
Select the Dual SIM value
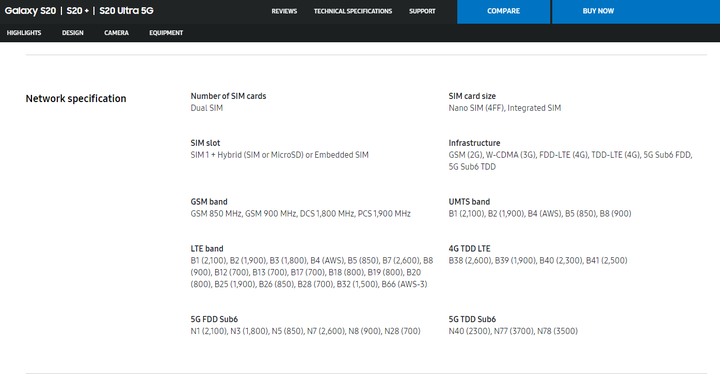[207, 108]
